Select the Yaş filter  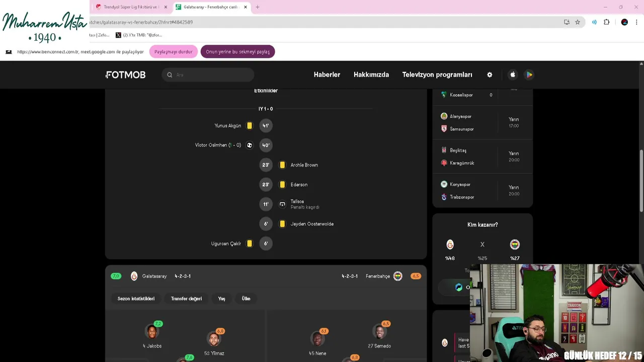click(x=221, y=299)
